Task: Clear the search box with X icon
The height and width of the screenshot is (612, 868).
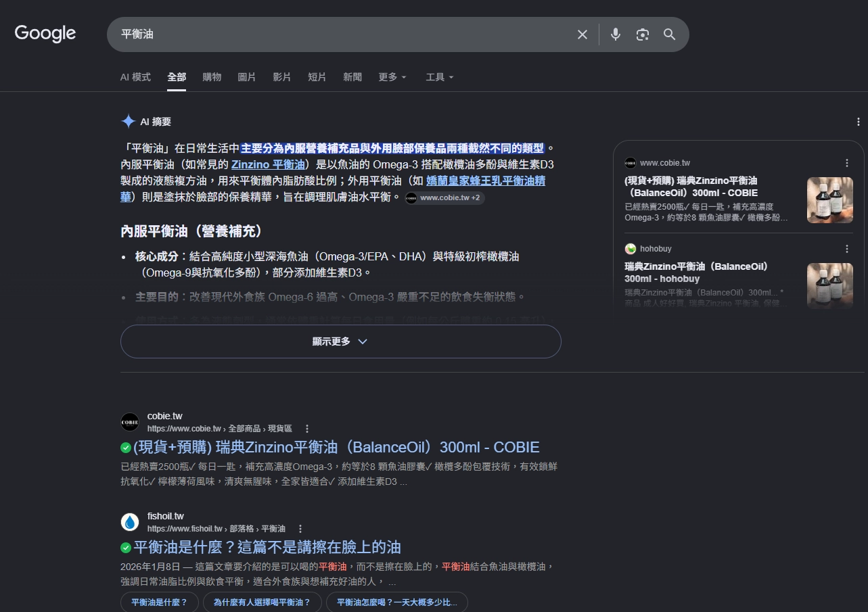Action: click(582, 34)
